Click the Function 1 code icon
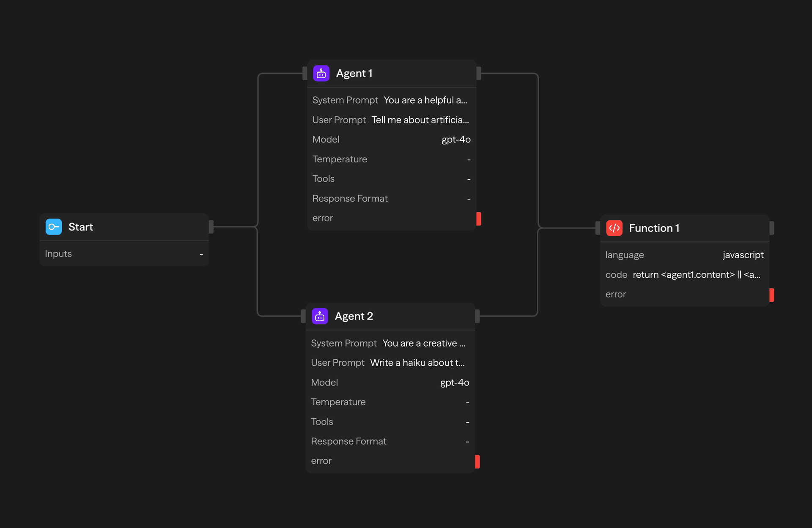This screenshot has height=528, width=812. 614,228
